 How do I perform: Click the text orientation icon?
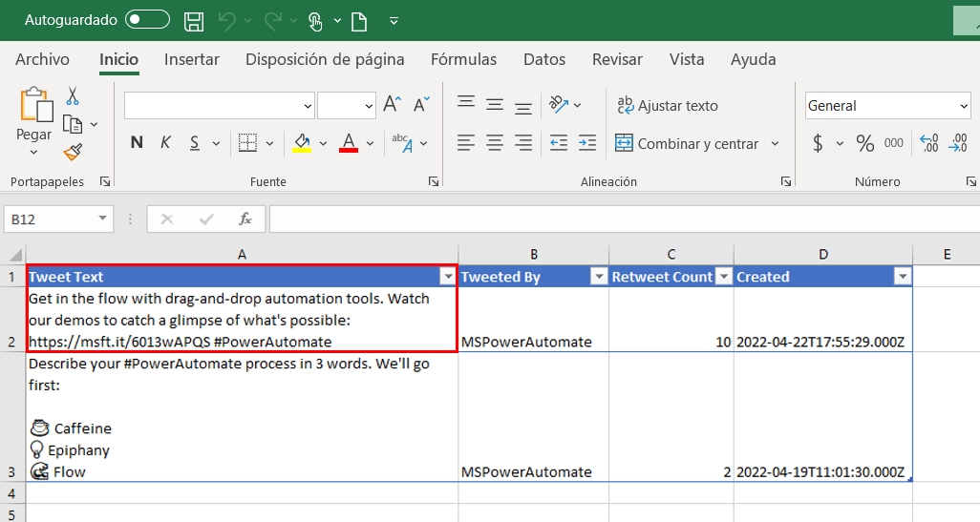[559, 104]
